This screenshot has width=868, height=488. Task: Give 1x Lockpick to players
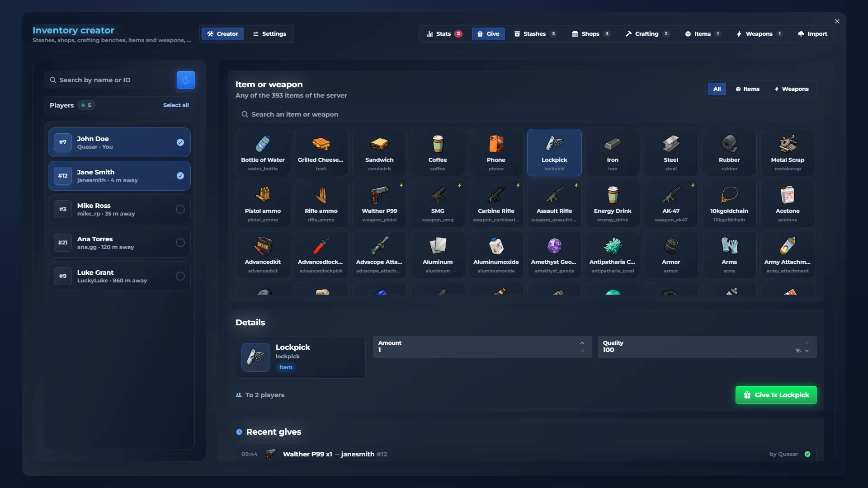click(x=776, y=395)
